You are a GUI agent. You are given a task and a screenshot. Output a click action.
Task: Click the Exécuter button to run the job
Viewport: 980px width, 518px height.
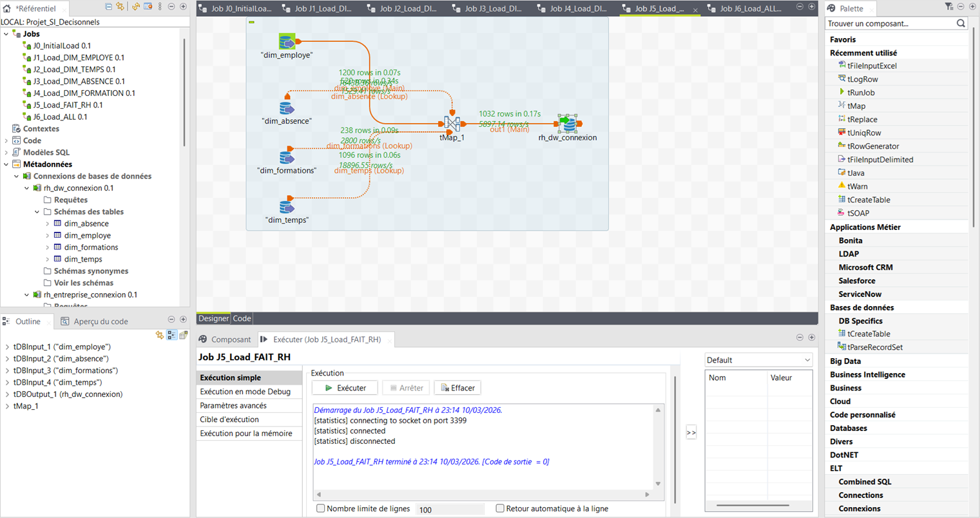344,387
